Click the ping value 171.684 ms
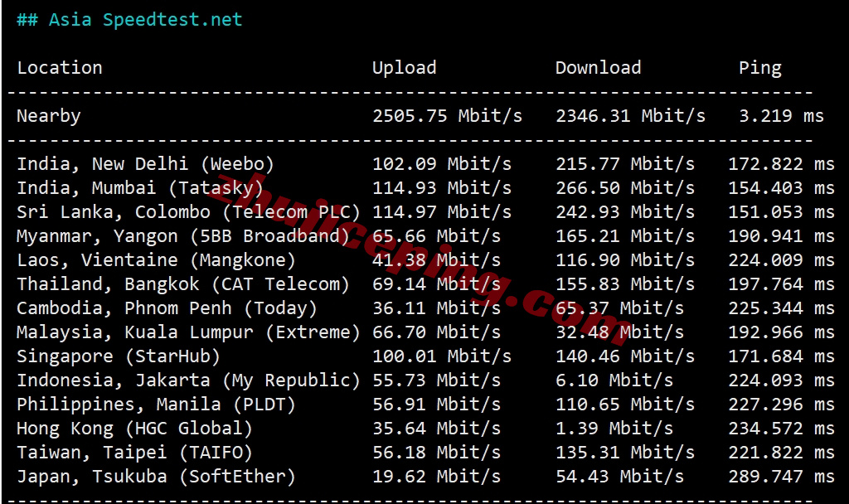This screenshot has width=849, height=504. [x=781, y=356]
